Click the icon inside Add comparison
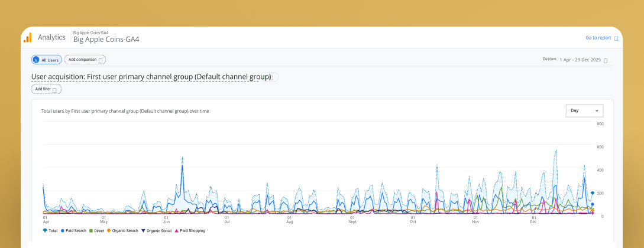644x248 pixels. 101,60
